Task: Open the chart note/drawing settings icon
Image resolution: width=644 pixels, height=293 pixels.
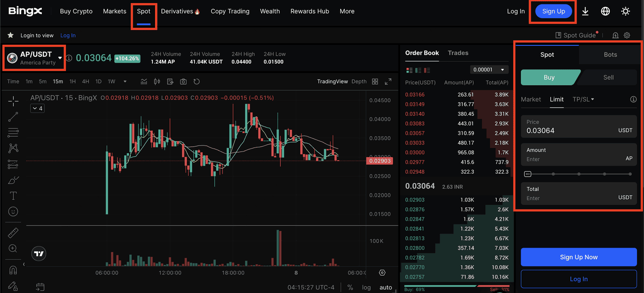Action: point(170,82)
